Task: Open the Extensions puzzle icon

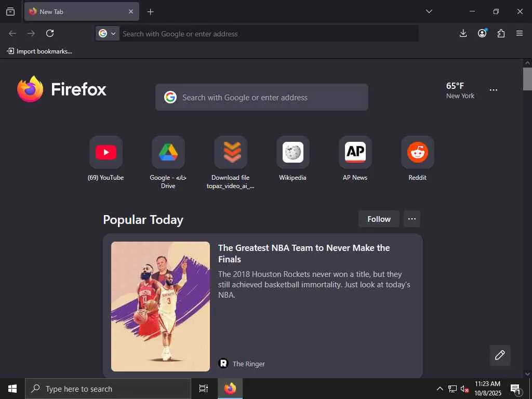Action: pyautogui.click(x=501, y=33)
